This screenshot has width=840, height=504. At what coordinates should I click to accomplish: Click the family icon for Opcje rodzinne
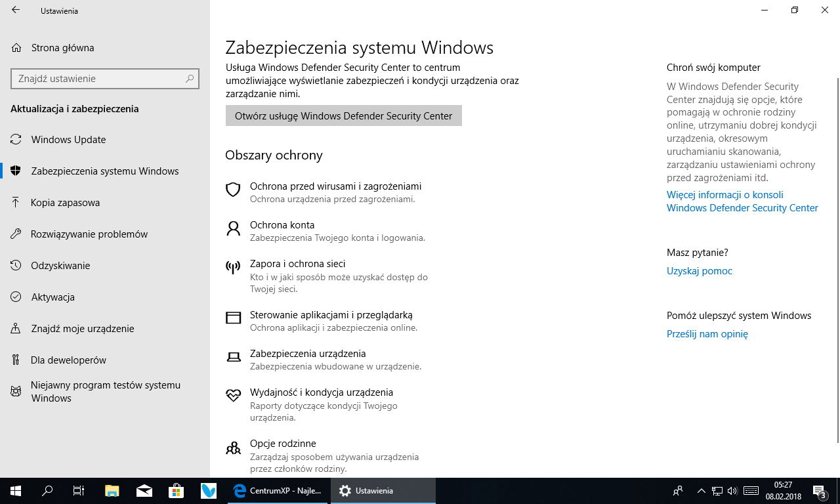pyautogui.click(x=233, y=448)
